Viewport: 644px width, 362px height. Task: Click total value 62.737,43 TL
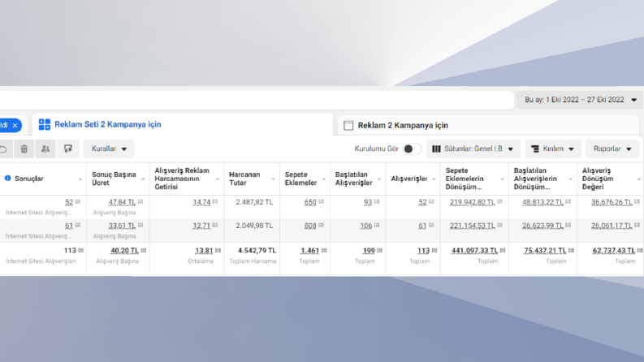pos(614,250)
